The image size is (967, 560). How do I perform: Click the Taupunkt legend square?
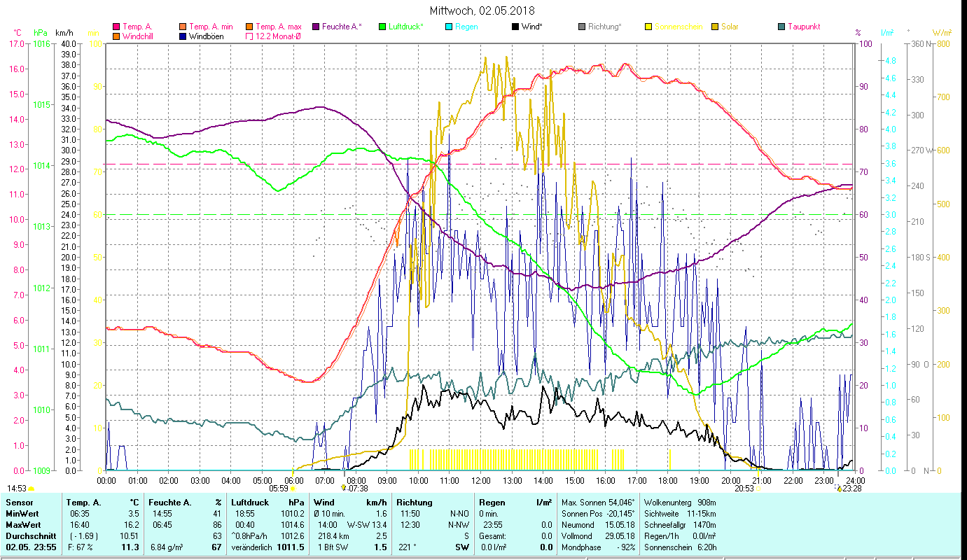(781, 27)
